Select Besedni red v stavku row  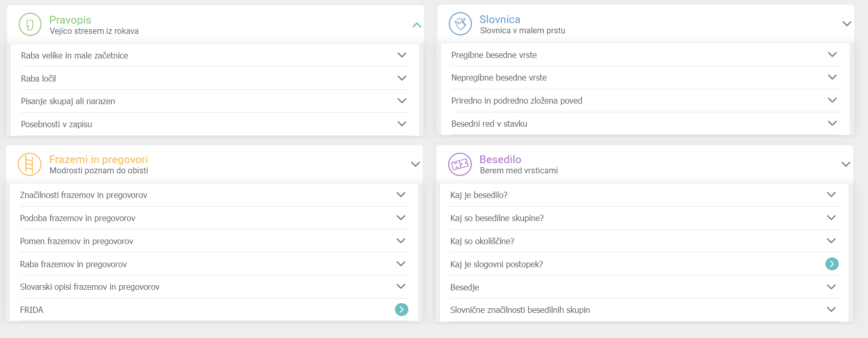[x=489, y=124]
